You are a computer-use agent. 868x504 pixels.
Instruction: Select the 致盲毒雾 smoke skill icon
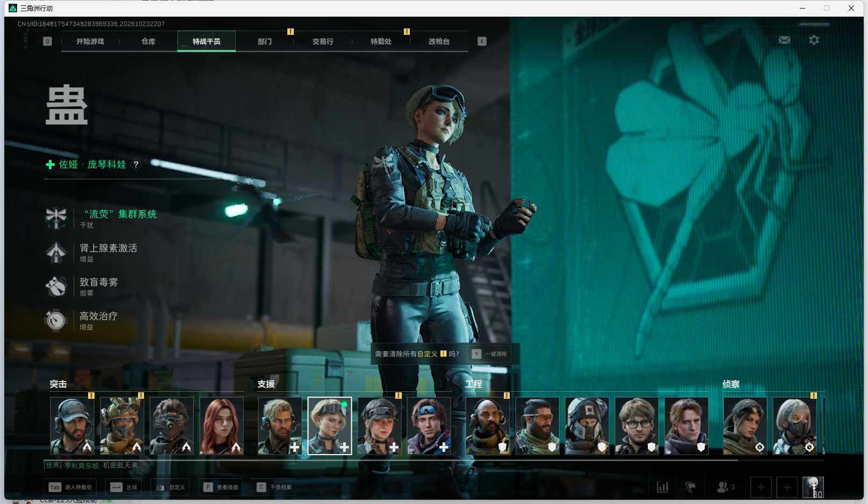(x=56, y=286)
